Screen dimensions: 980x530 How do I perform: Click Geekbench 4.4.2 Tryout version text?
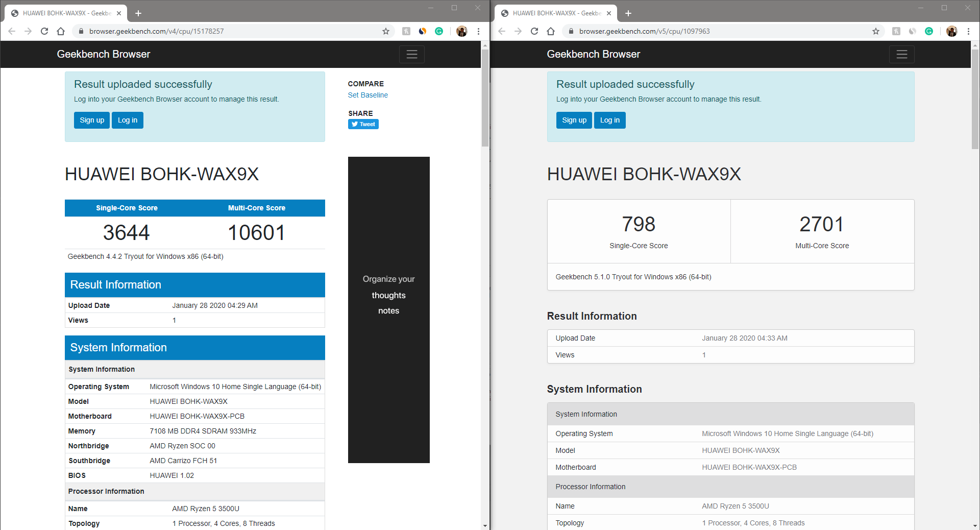point(145,256)
